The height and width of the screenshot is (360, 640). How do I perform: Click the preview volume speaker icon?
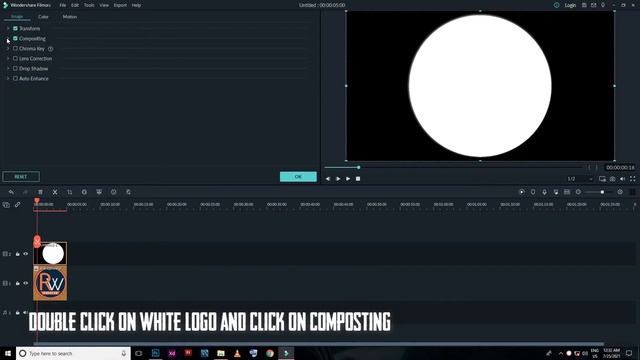pyautogui.click(x=622, y=179)
